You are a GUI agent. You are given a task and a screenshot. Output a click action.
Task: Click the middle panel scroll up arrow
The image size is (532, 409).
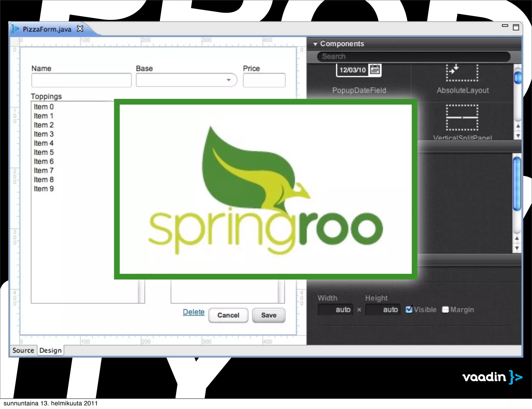(517, 238)
